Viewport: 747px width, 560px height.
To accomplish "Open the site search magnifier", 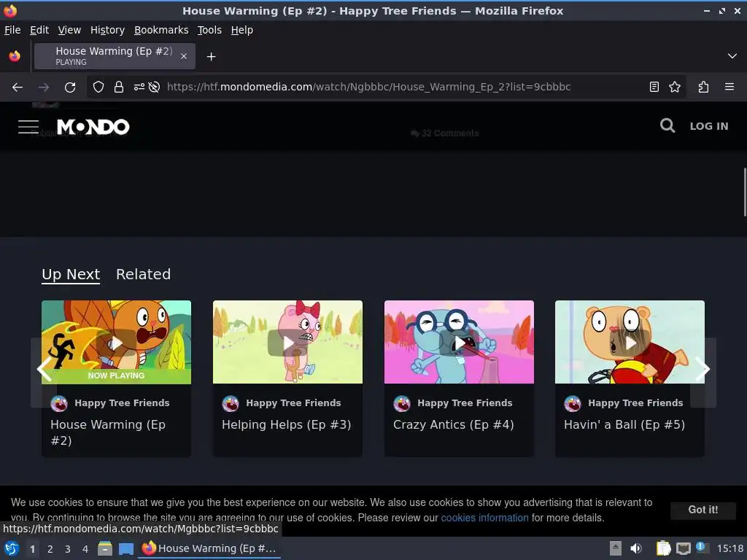I will [667, 125].
